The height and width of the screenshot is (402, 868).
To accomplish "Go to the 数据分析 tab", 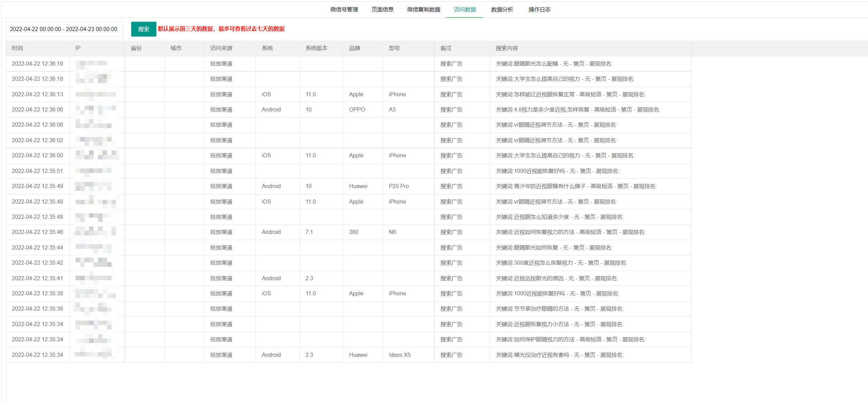I will pyautogui.click(x=502, y=10).
